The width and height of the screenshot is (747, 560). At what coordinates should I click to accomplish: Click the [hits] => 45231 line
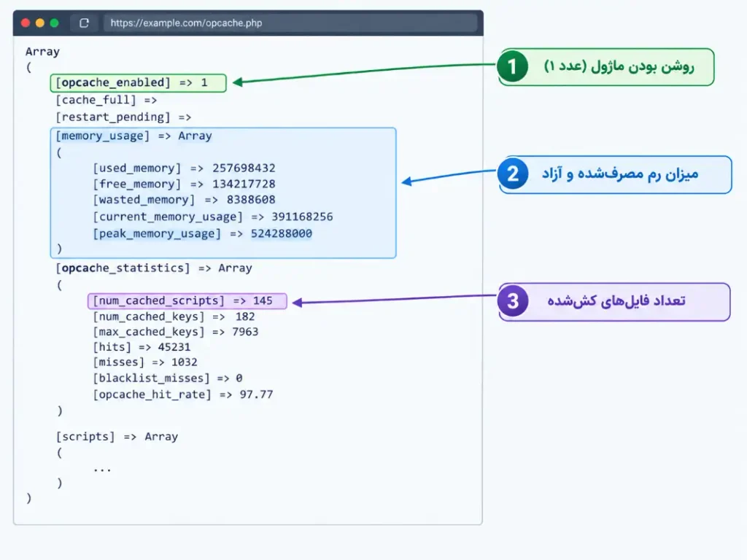(142, 347)
